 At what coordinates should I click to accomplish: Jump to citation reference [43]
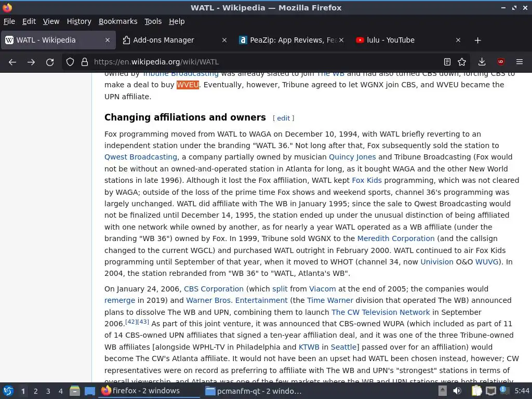tap(143, 322)
